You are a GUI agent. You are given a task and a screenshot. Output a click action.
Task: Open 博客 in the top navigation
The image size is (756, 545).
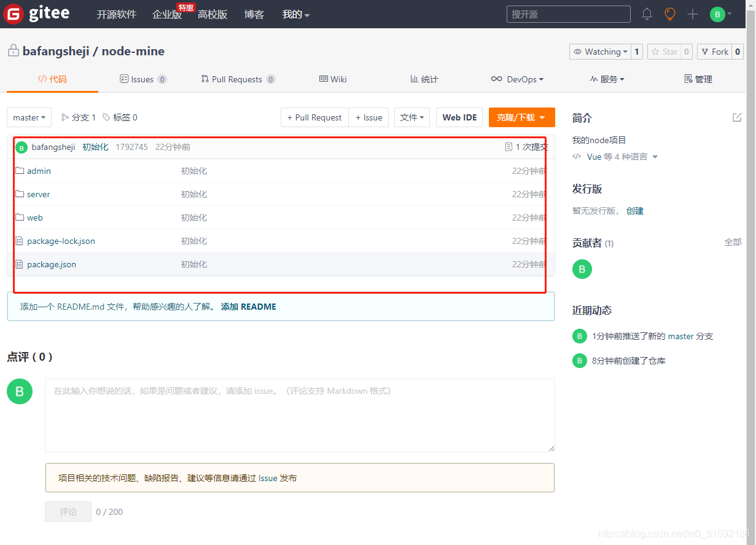point(254,14)
